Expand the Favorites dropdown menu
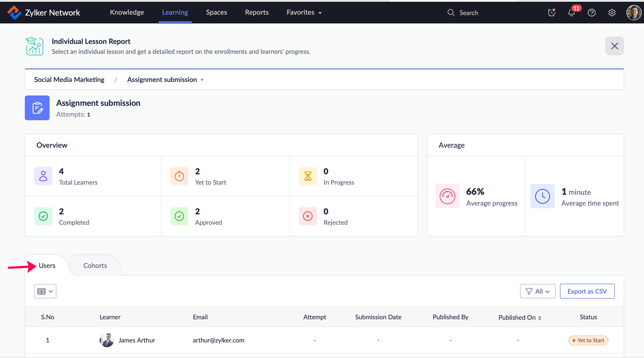644x358 pixels. pos(304,12)
